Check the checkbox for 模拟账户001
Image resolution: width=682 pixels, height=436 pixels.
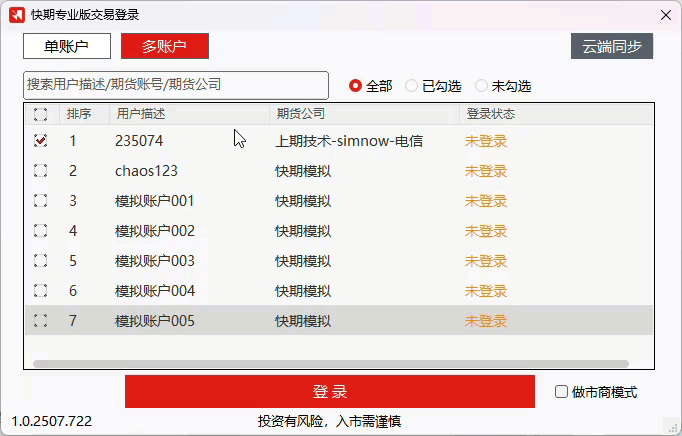click(x=40, y=201)
